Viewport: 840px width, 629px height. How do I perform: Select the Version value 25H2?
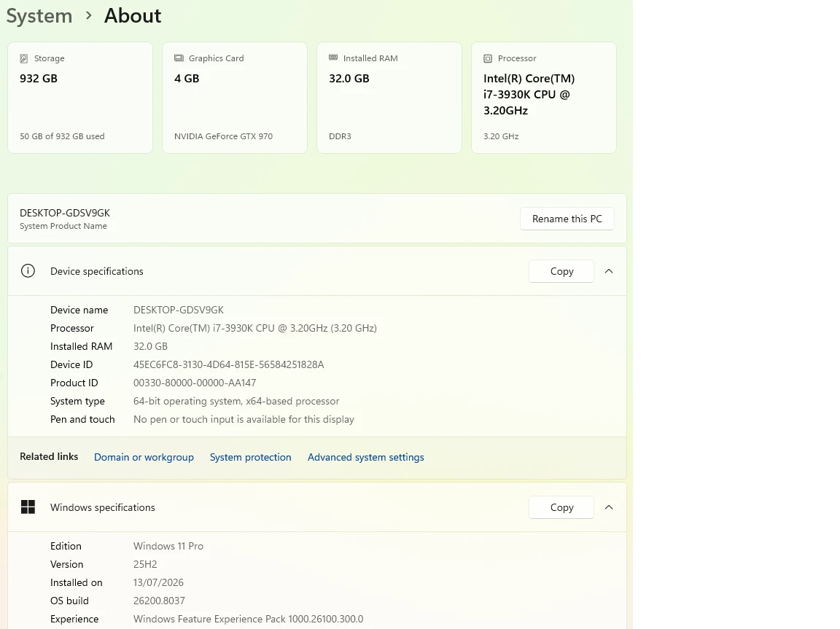pos(145,564)
